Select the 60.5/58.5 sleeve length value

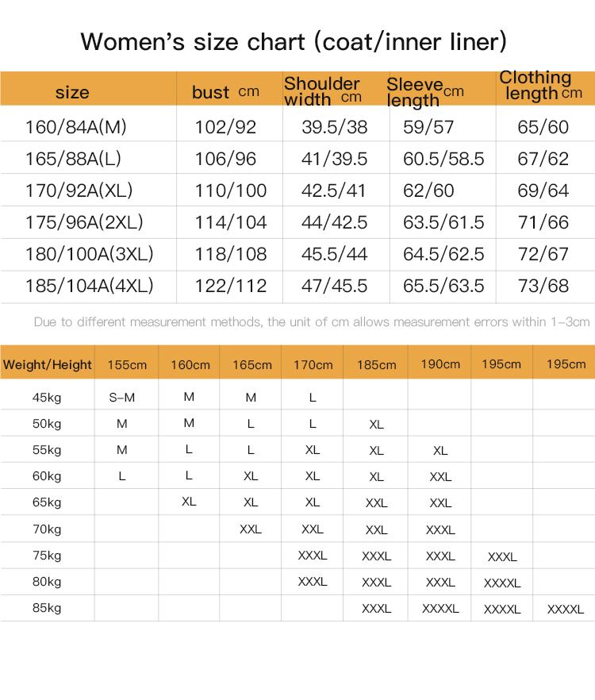(443, 159)
